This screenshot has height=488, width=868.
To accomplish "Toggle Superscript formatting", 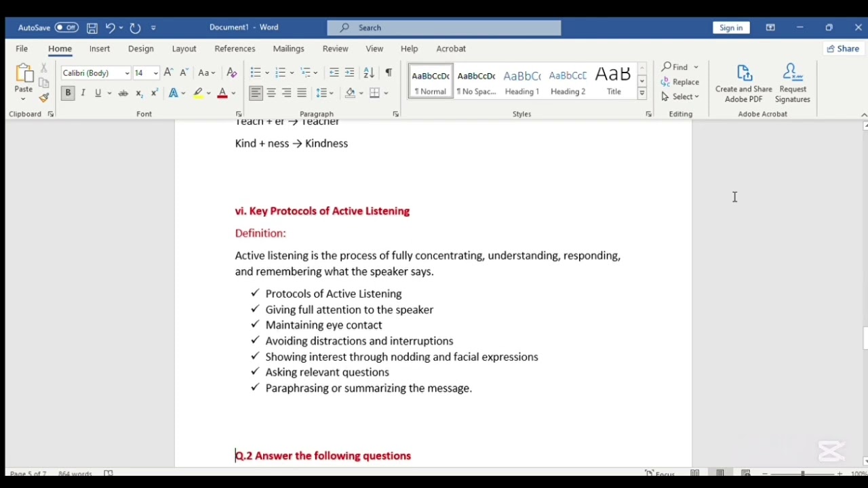I will point(155,94).
